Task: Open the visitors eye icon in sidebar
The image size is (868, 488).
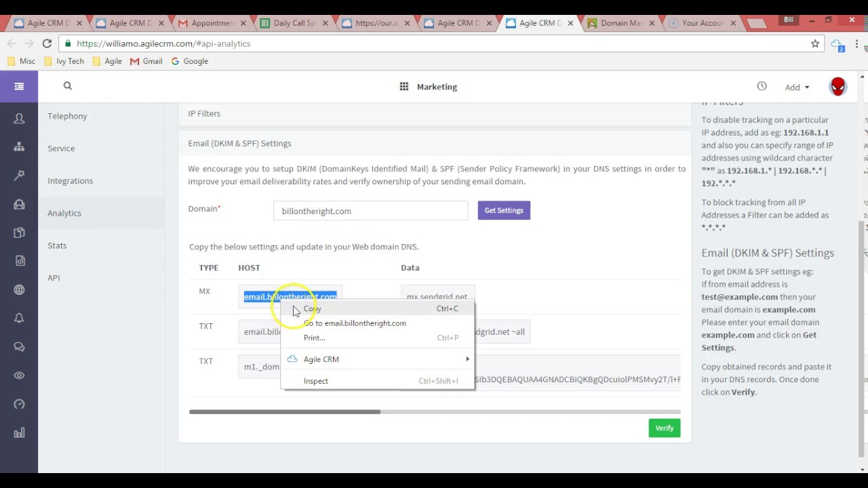Action: click(19, 375)
